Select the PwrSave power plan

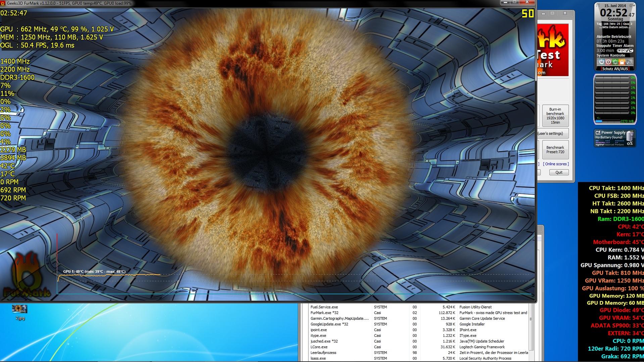point(620,145)
